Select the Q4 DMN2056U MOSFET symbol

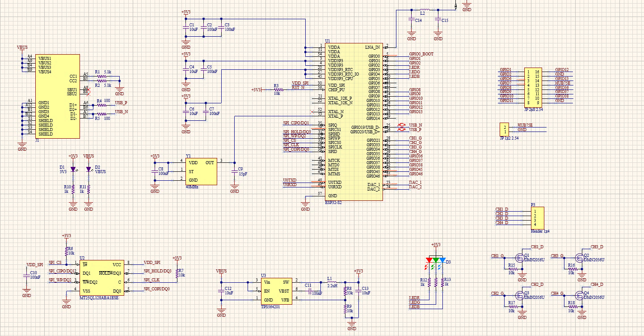[x=580, y=295]
